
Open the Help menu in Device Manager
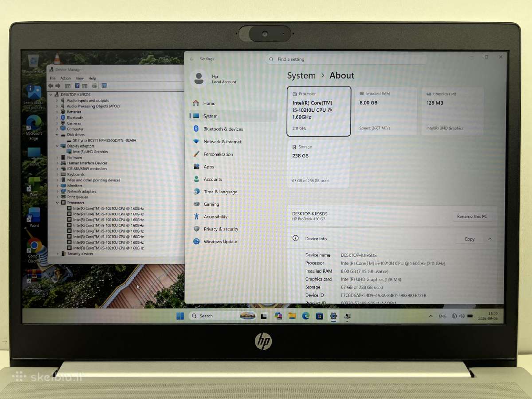coord(92,78)
